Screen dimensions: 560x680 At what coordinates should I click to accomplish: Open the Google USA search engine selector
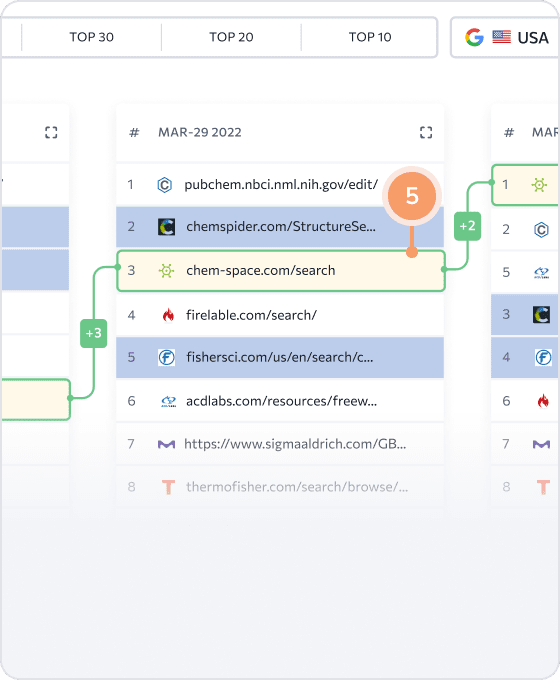pos(505,37)
